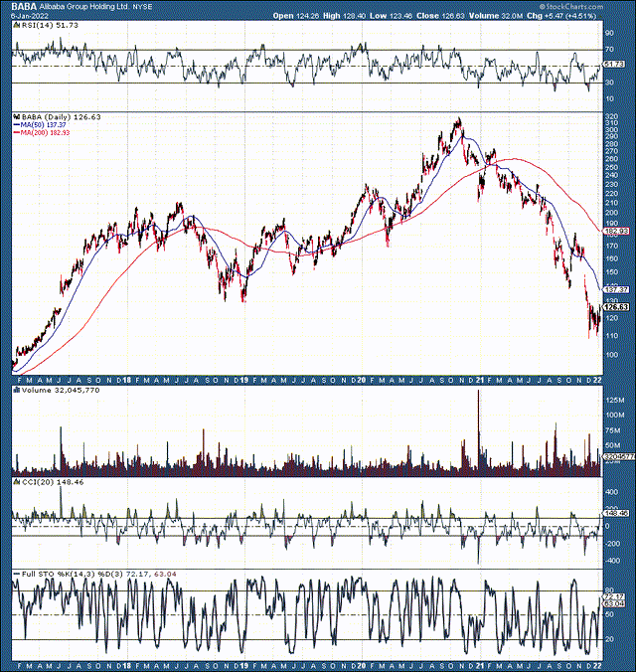636x672 pixels.
Task: Click the tallest volume spike bar near 2021
Action: click(479, 432)
